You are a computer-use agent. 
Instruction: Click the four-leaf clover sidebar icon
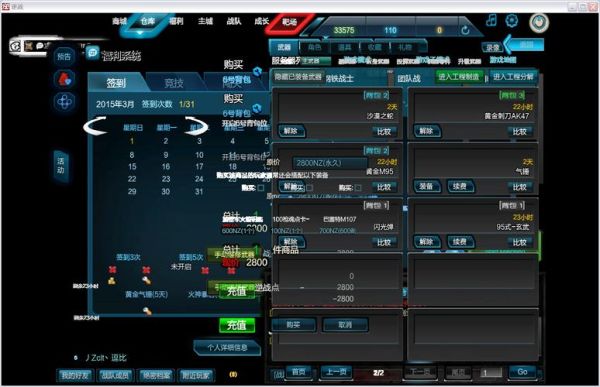(64, 102)
